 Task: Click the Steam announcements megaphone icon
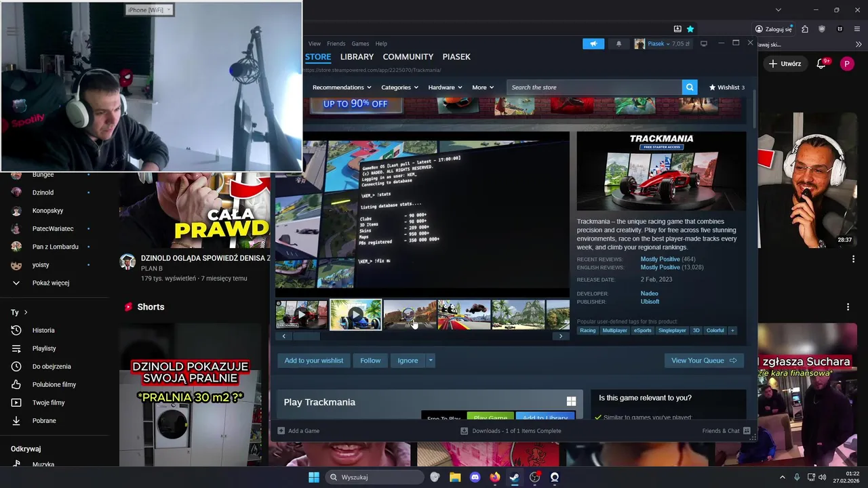593,44
